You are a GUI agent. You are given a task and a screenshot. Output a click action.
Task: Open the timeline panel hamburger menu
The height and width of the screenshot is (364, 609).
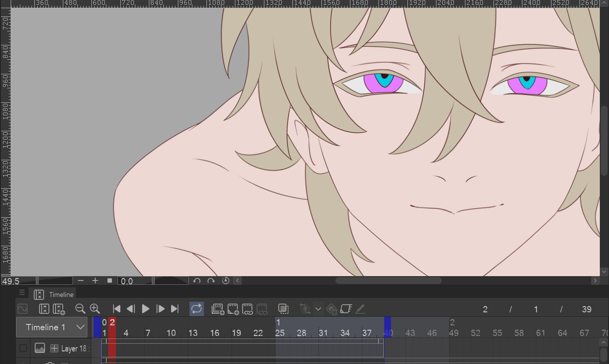(x=22, y=293)
